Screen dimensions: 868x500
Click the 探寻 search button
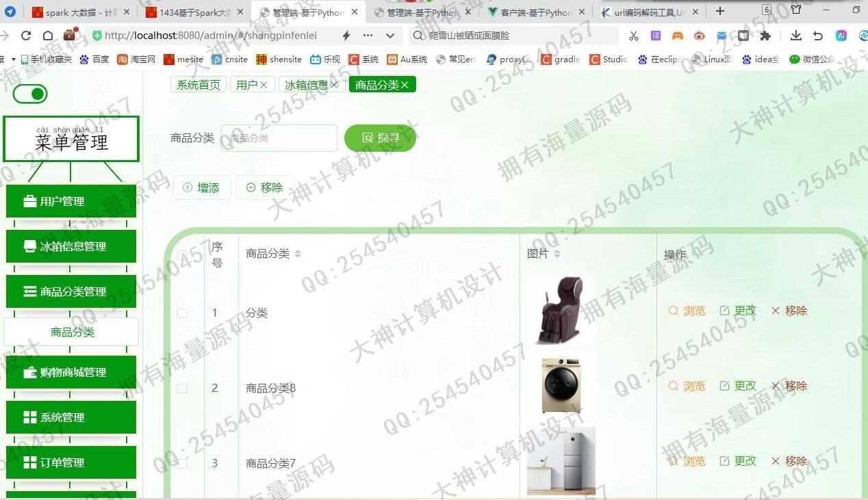pyautogui.click(x=380, y=137)
